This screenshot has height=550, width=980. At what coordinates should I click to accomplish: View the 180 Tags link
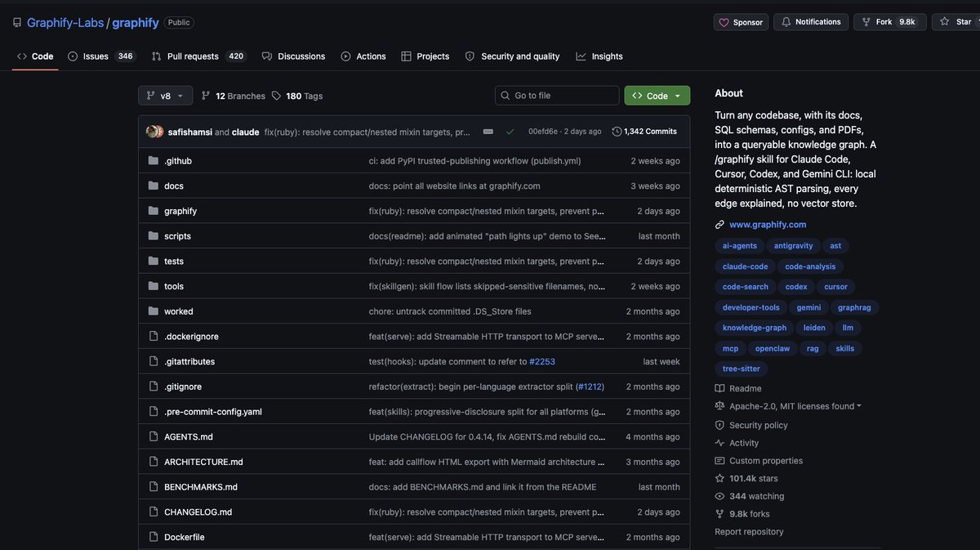297,96
